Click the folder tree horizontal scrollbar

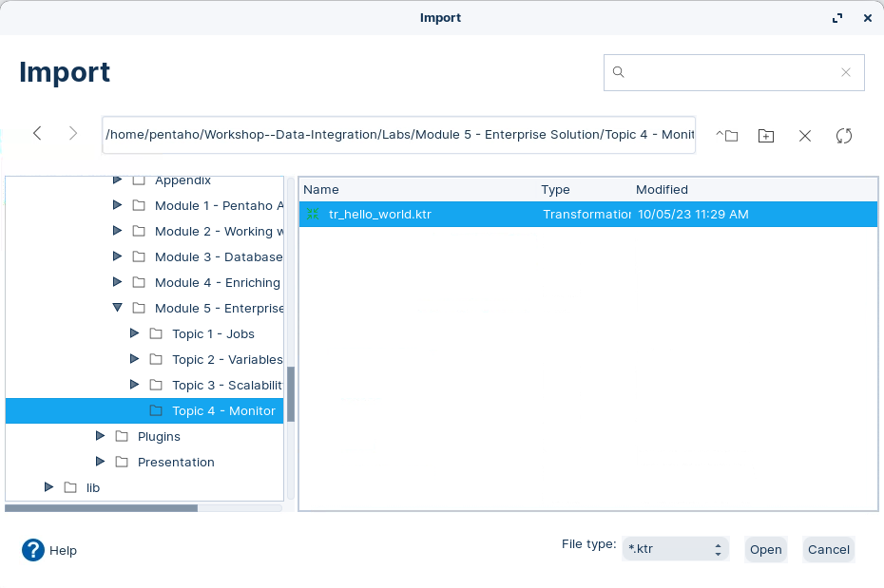pos(101,508)
